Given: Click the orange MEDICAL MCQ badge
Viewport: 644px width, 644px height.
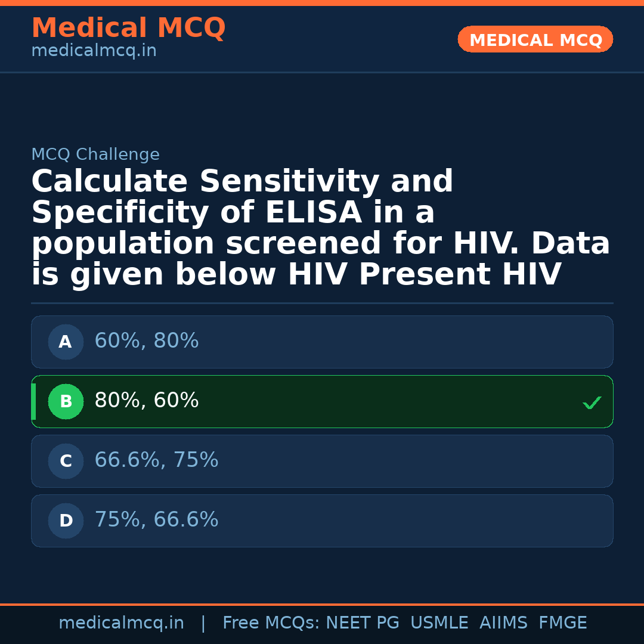Looking at the screenshot, I should pos(535,40).
